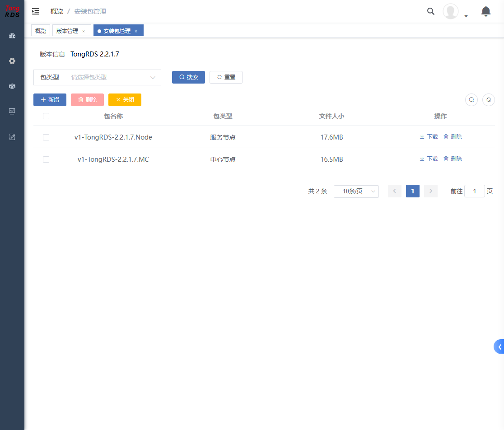504x430 pixels.
Task: Click the 搜索 button
Action: 188,77
